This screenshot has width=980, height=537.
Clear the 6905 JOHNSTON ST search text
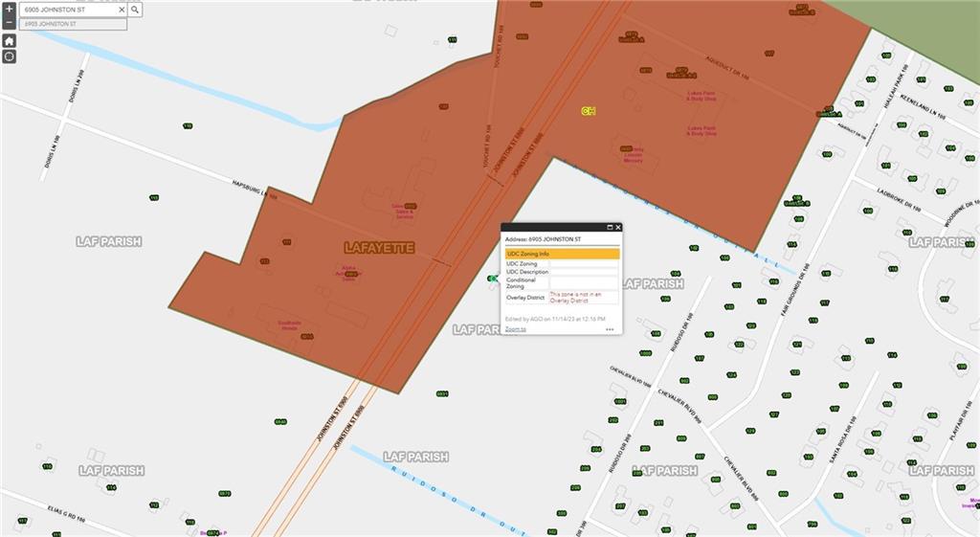coord(122,10)
